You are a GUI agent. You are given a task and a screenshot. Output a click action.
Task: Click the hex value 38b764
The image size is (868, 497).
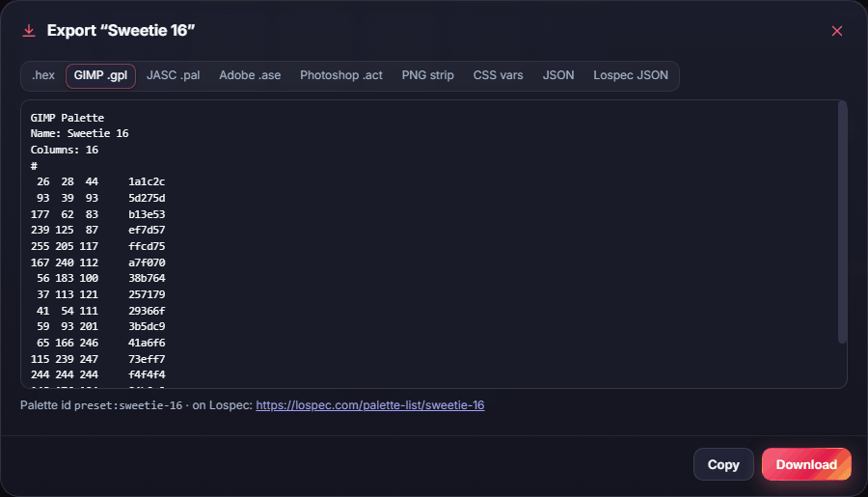click(147, 278)
